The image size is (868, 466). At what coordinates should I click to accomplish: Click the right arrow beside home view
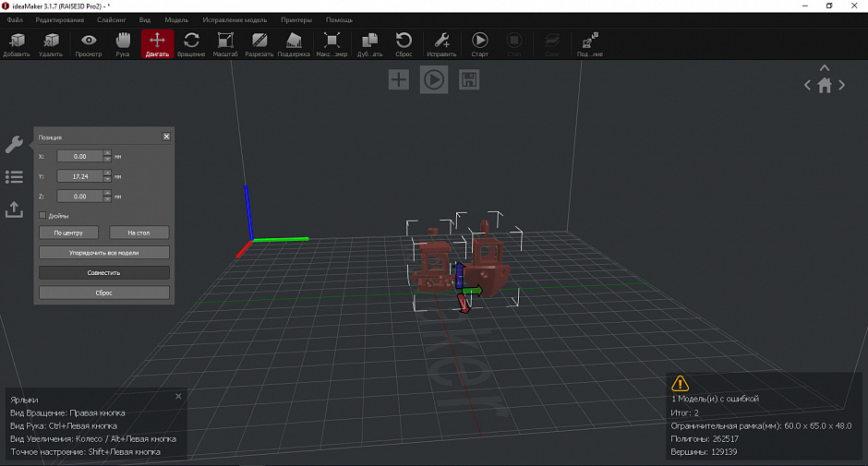pyautogui.click(x=841, y=85)
